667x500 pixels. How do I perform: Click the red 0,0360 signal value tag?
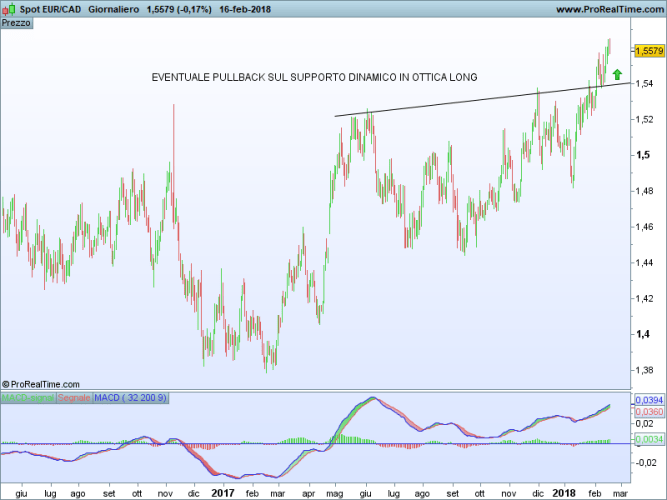point(649,411)
